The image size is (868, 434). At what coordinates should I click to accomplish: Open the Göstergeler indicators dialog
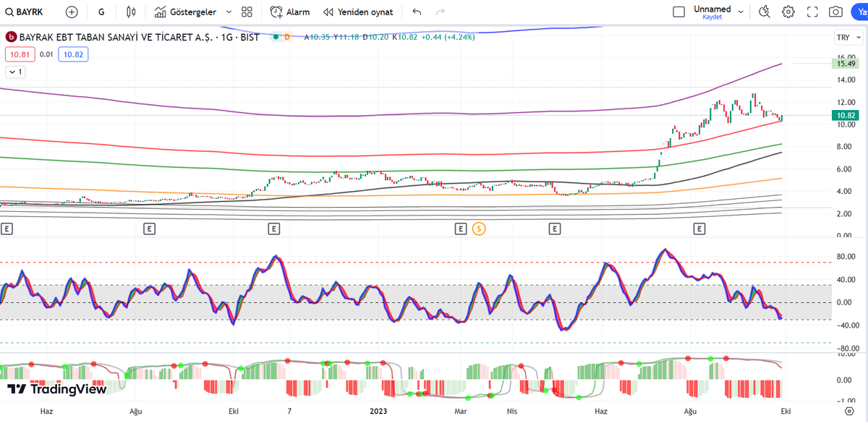tap(185, 12)
